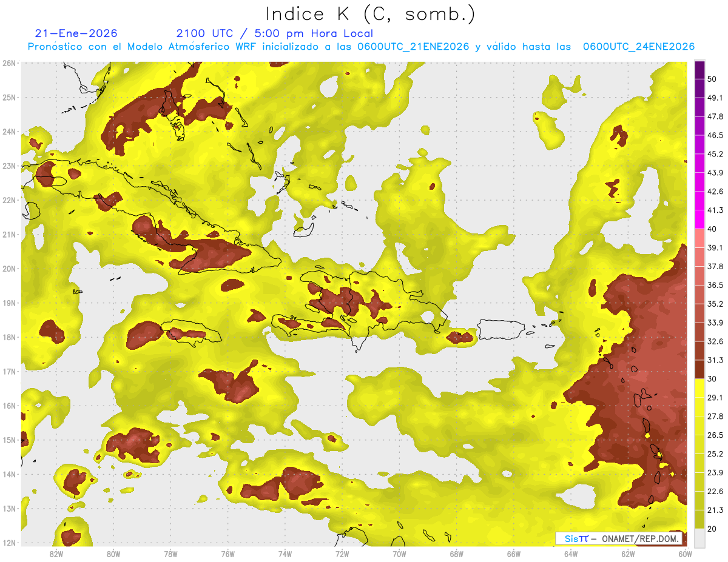Click the colorbar value "43.9"
This screenshot has width=728, height=562.
[x=715, y=173]
